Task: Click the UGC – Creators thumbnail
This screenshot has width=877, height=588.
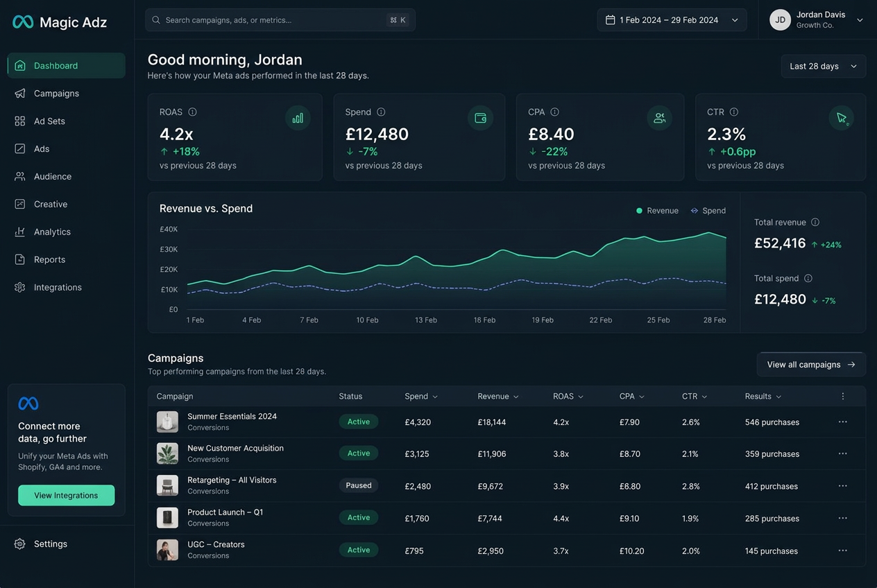Action: point(167,550)
